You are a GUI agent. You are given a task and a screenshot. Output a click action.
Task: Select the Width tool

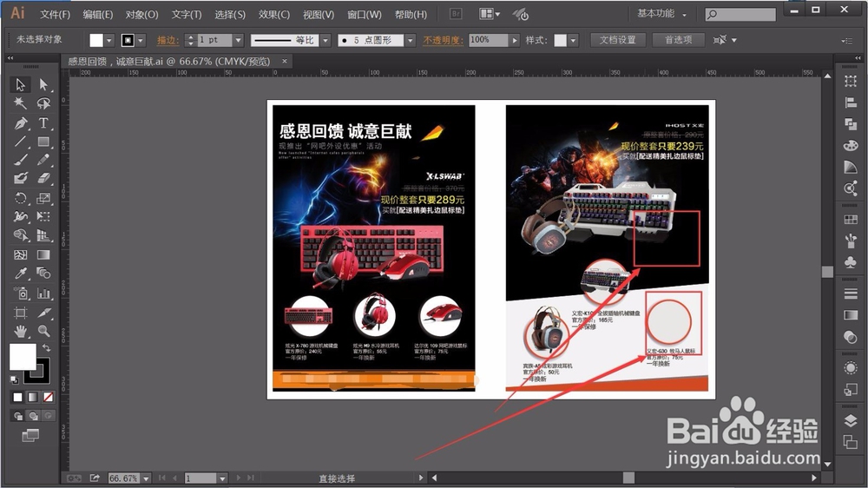pos(21,216)
